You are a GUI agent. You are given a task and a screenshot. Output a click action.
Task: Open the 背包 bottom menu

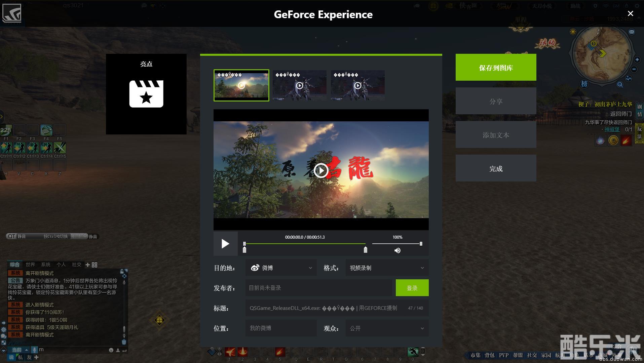[489, 355]
